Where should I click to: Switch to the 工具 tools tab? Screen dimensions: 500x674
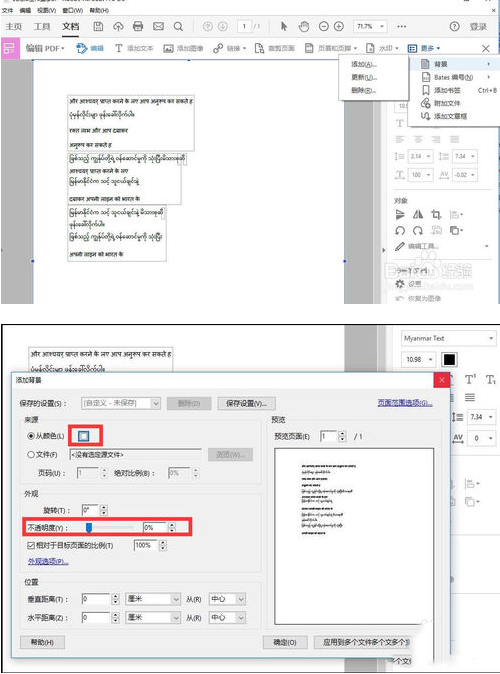(x=42, y=27)
